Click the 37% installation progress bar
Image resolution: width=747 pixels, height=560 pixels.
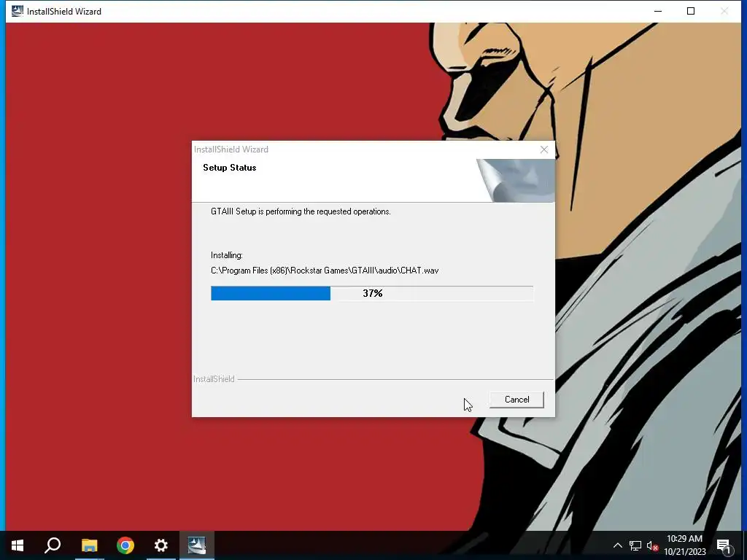click(372, 293)
